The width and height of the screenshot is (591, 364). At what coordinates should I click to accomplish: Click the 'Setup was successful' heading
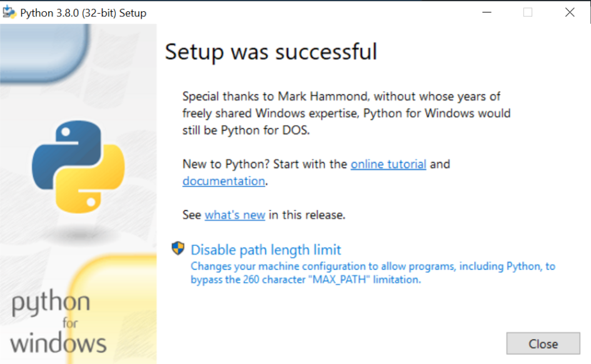click(270, 53)
